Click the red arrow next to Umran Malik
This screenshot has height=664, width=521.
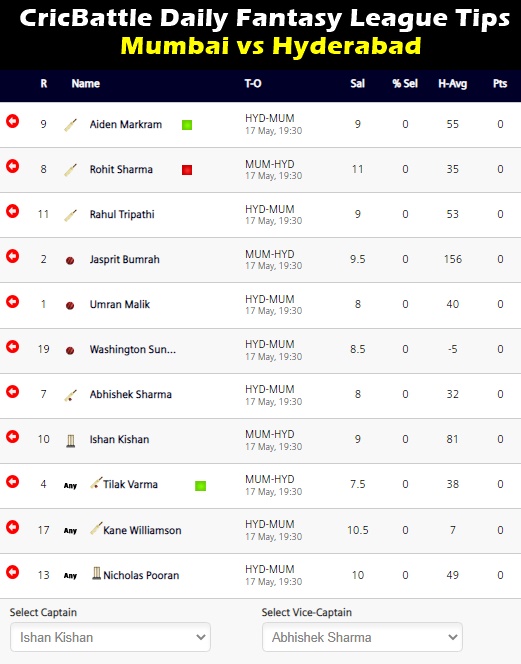click(13, 302)
